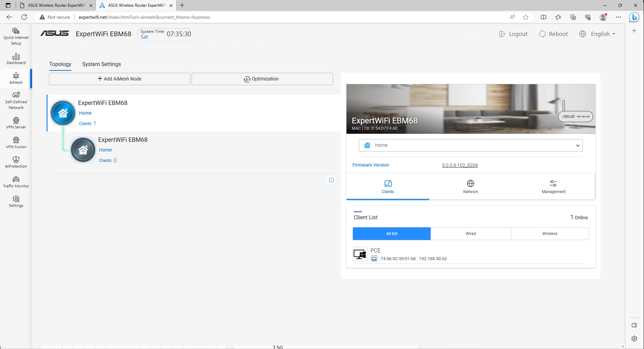This screenshot has height=349, width=644.
Task: Switch to System Settings tab
Action: point(102,64)
